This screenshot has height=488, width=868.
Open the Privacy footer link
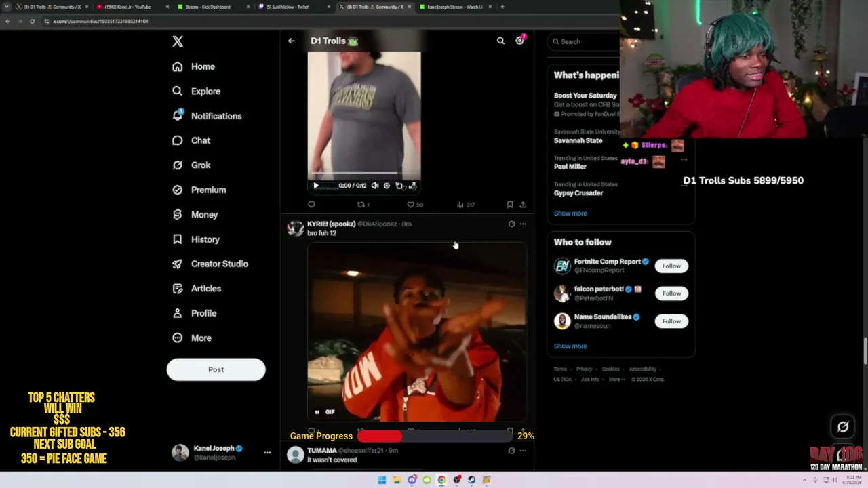585,369
